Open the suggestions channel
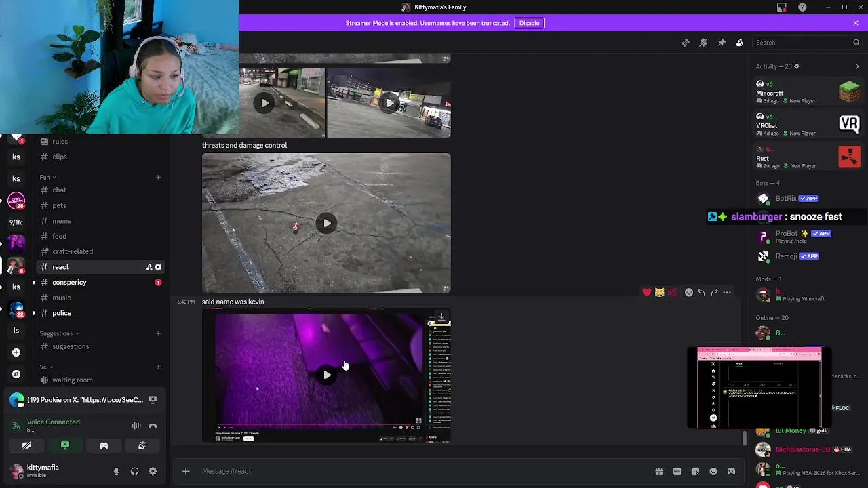The image size is (868, 488). 100,346
